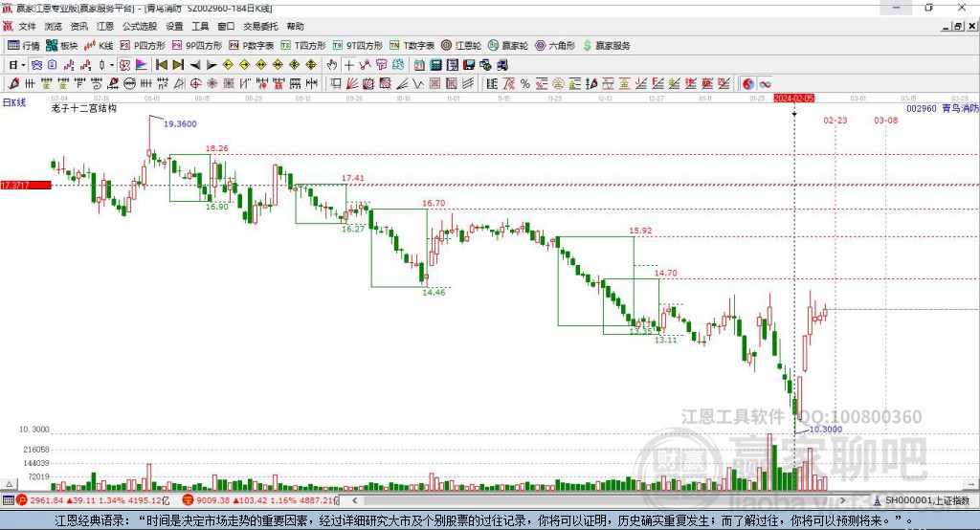Open the 江恩轮 Gann wheel
This screenshot has width=980, height=530.
461,46
